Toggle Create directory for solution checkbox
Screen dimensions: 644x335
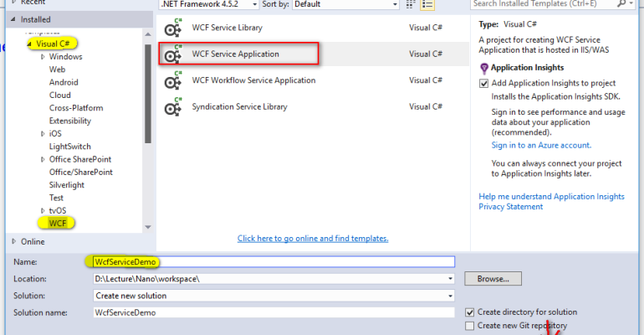click(x=470, y=312)
